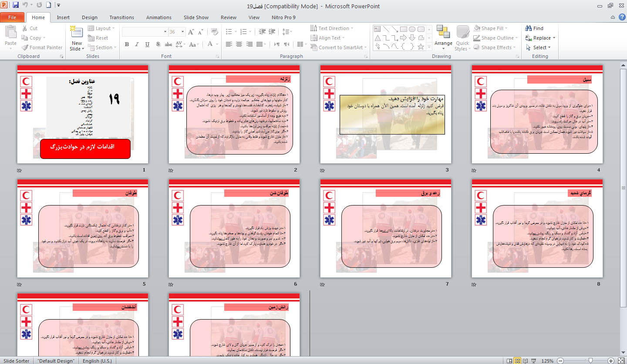This screenshot has width=627, height=364.
Task: Click the Save icon in quick access toolbar
Action: pos(16,6)
